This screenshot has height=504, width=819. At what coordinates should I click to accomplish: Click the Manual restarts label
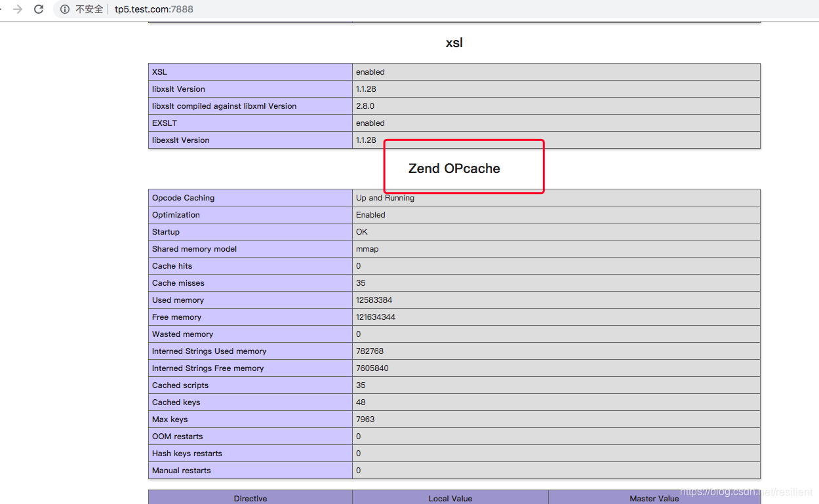[182, 471]
